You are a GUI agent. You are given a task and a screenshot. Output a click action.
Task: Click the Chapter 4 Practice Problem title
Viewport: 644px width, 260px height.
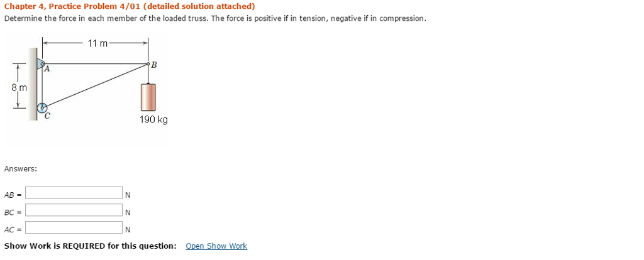click(130, 6)
